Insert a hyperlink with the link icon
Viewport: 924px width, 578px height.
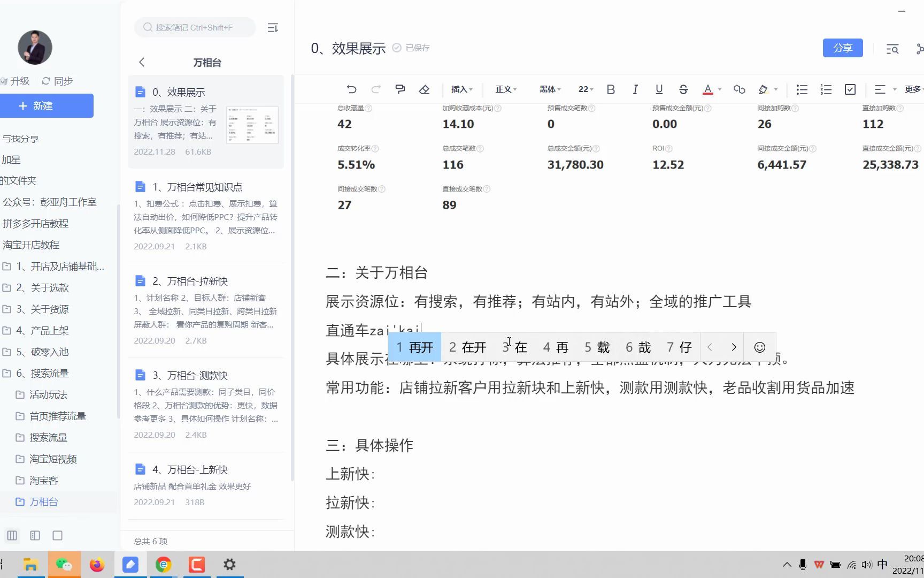(x=739, y=89)
